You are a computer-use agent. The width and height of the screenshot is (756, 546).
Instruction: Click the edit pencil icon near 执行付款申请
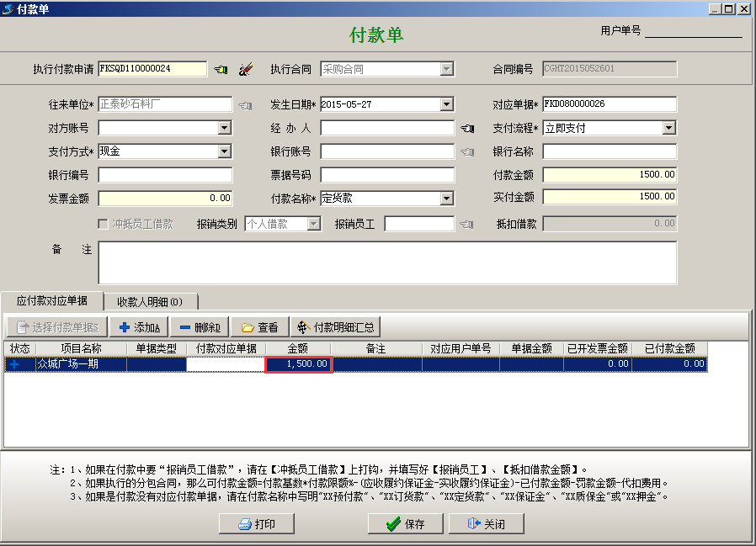[247, 69]
